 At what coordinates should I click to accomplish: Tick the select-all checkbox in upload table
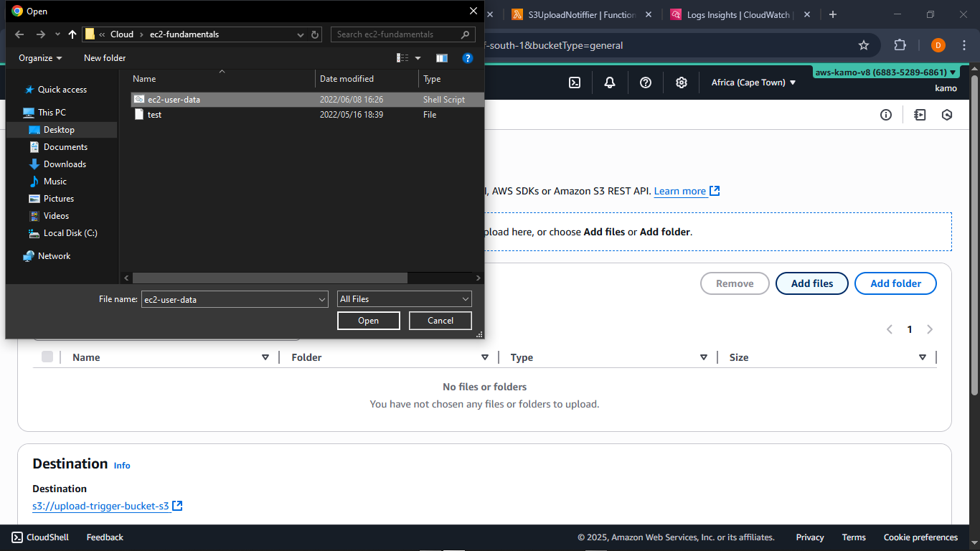click(47, 357)
